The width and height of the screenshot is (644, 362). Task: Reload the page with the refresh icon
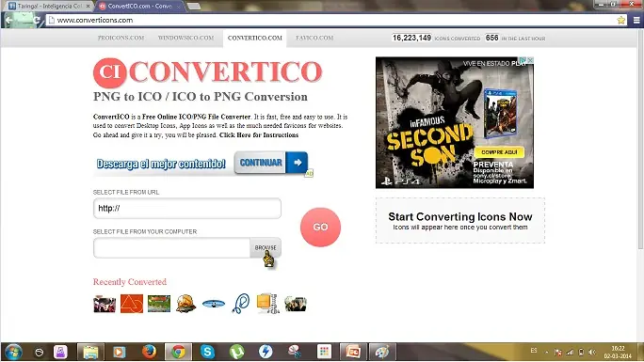(x=38, y=20)
